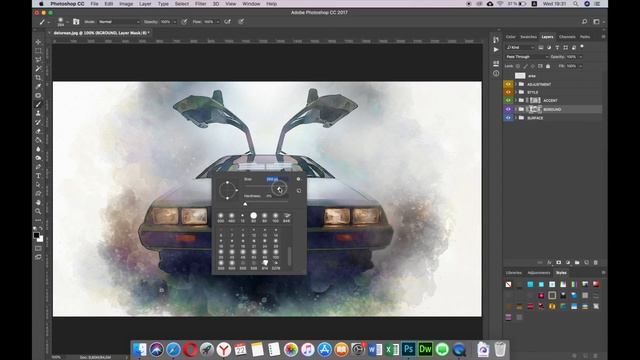Viewport: 640px width, 360px height.
Task: Create new preset from this brush
Action: tap(299, 191)
